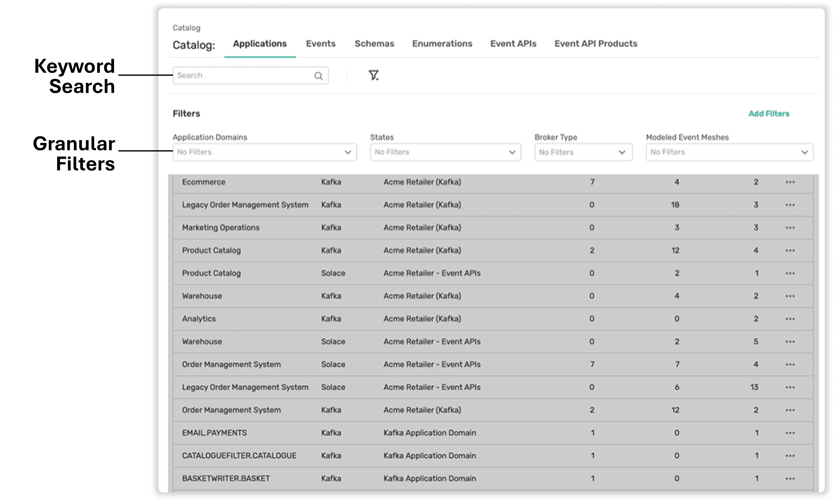Open more options for Order Management System Solace row
839x504 pixels.
[790, 365]
